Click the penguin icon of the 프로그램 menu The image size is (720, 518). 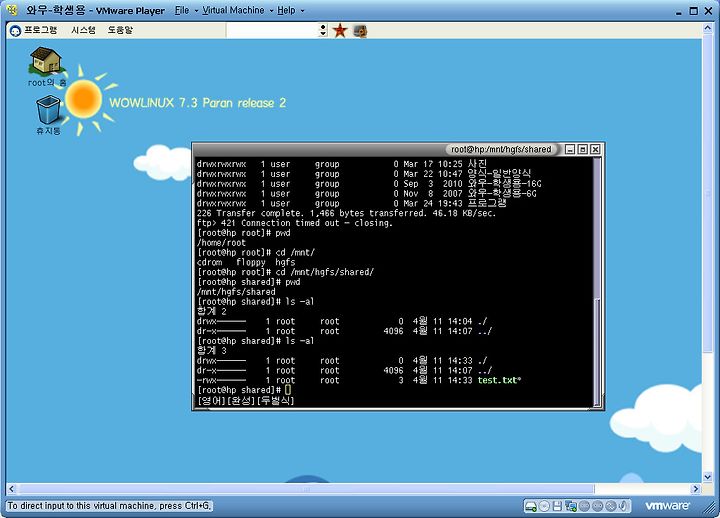(15, 31)
